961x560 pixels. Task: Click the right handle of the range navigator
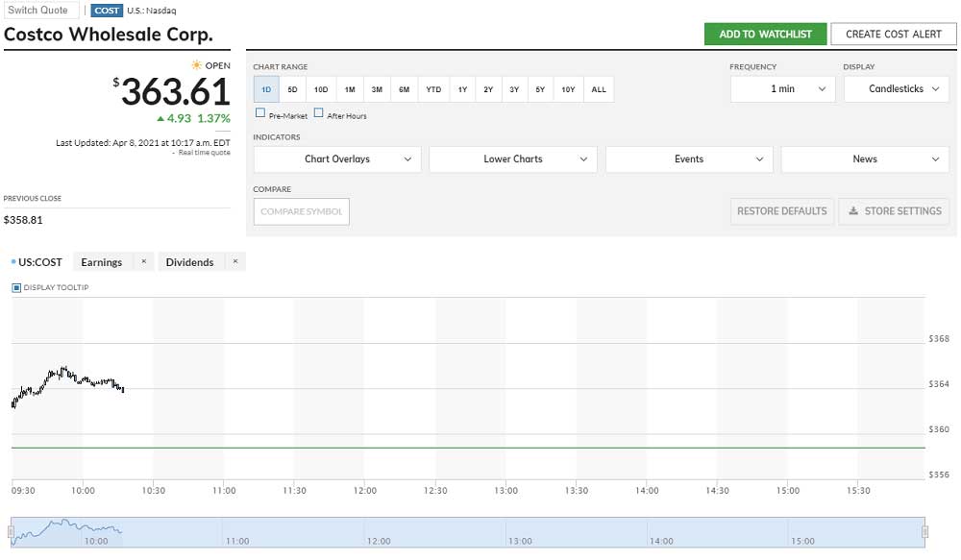pyautogui.click(x=924, y=532)
